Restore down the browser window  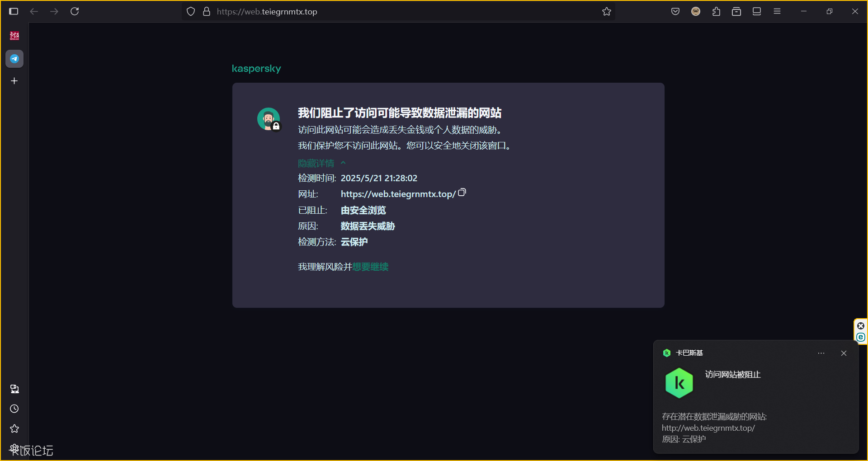tap(829, 11)
